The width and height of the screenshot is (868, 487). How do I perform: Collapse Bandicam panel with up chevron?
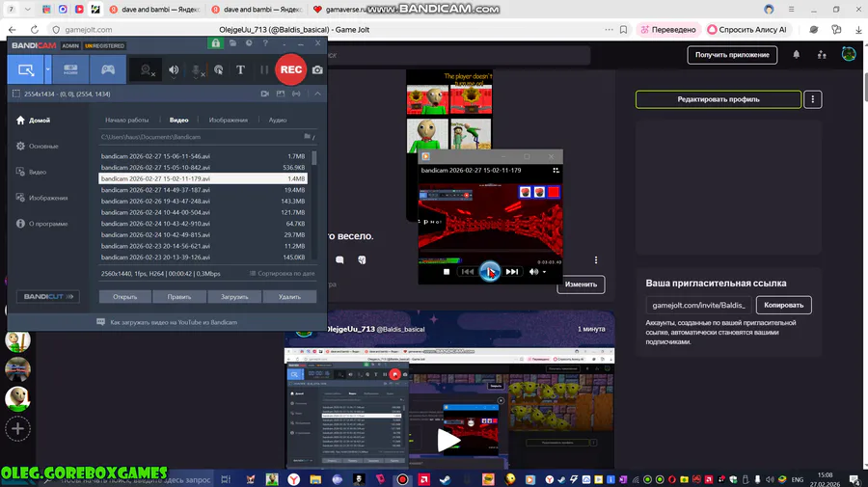click(x=317, y=95)
